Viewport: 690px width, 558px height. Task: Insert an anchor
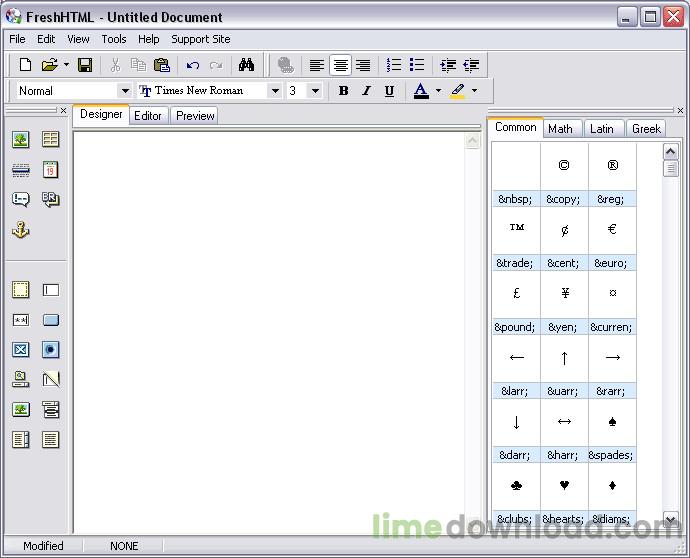(x=21, y=230)
